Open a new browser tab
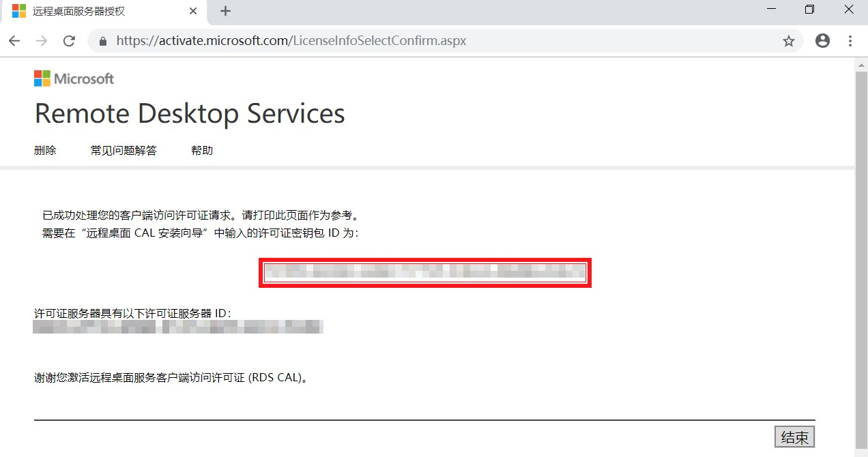The width and height of the screenshot is (868, 457). pos(226,11)
